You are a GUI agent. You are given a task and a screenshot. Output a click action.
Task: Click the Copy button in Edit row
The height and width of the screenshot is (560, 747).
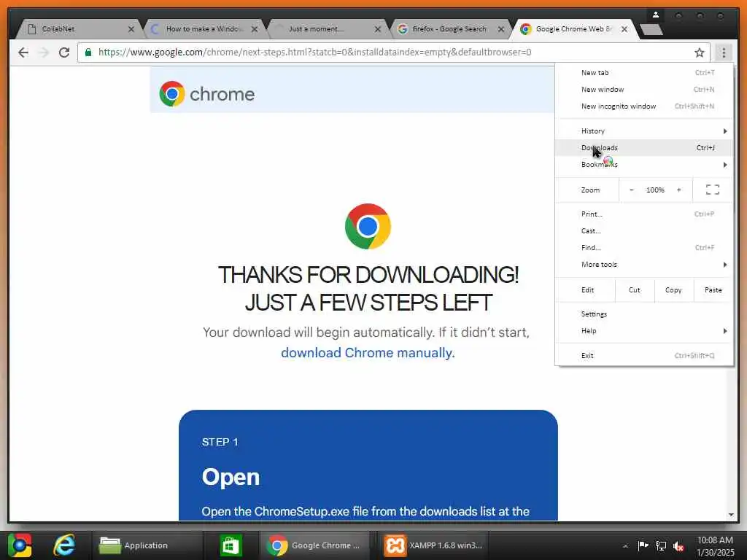pos(673,289)
